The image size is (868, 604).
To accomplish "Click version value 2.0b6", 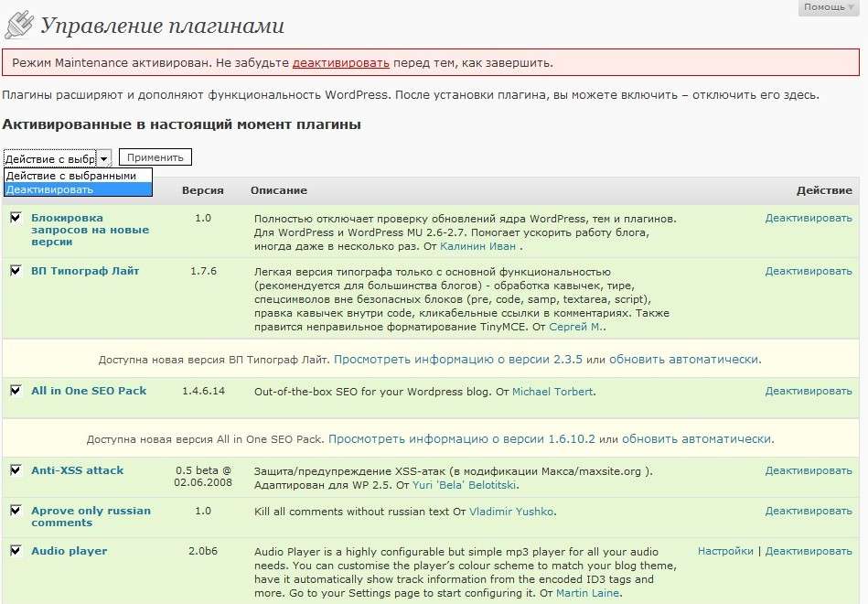I will pos(203,551).
